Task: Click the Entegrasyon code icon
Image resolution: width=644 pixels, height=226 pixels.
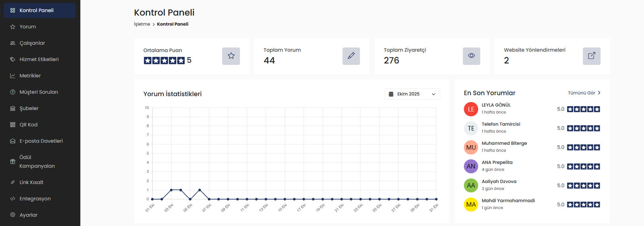Action: [x=13, y=199]
